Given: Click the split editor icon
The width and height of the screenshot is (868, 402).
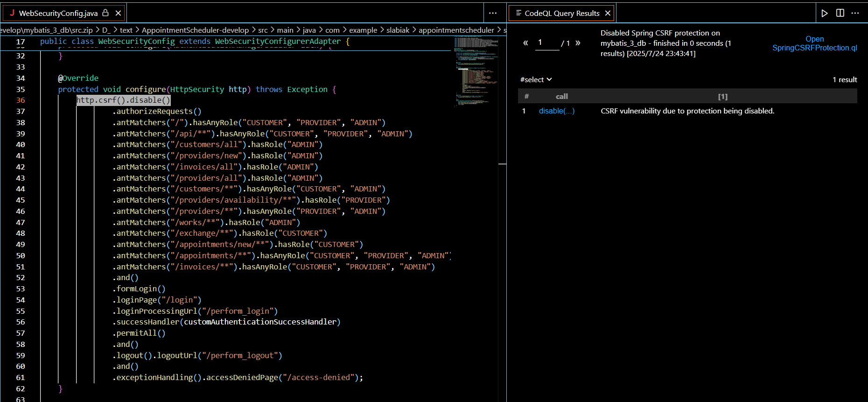Looking at the screenshot, I should 840,13.
